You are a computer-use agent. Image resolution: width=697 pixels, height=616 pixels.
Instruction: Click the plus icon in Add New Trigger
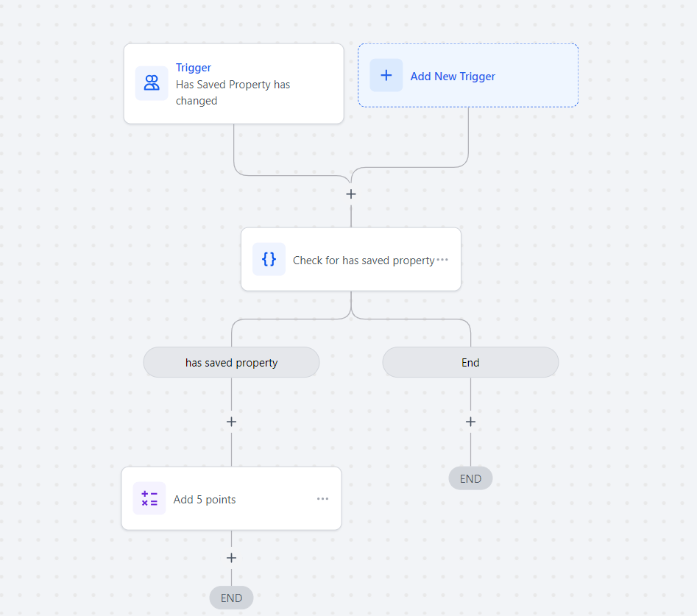coord(386,76)
